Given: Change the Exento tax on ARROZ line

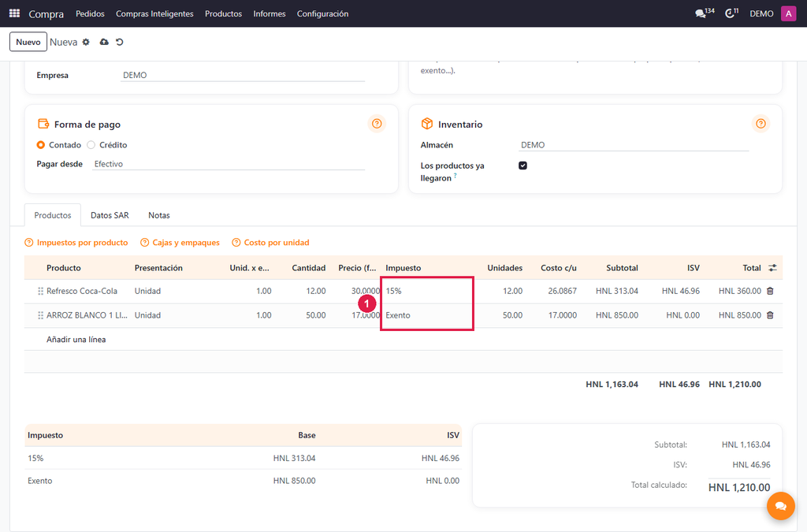Looking at the screenshot, I should tap(398, 315).
